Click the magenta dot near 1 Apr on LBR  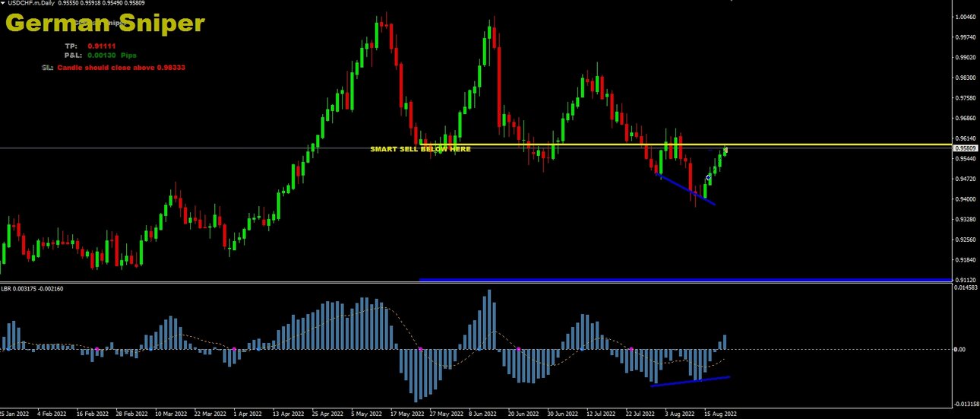pos(234,349)
